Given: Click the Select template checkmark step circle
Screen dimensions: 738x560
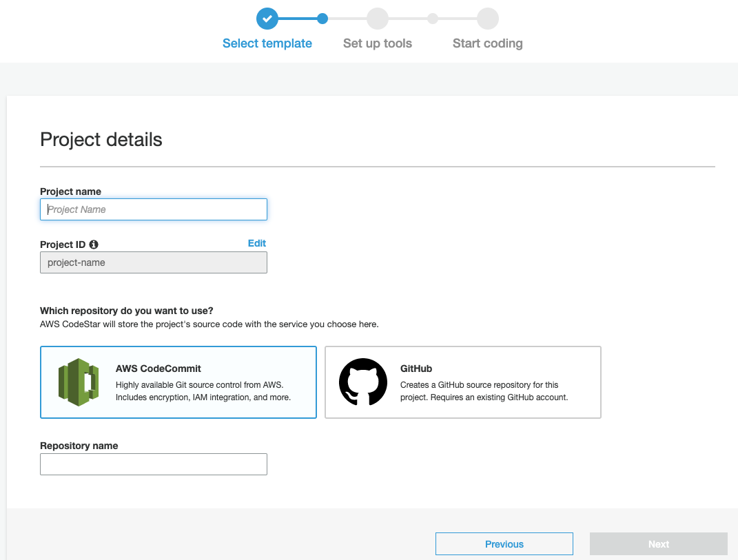Looking at the screenshot, I should click(x=267, y=19).
